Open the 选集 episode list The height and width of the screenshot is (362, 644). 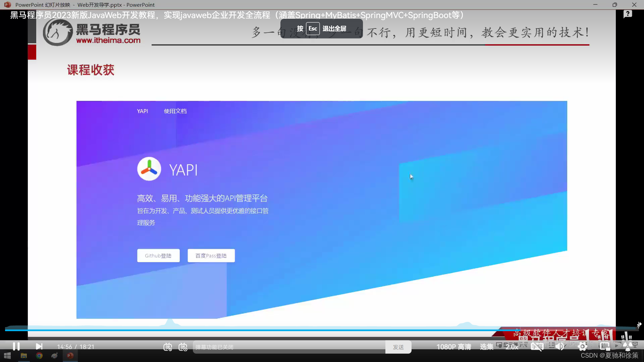tap(486, 347)
